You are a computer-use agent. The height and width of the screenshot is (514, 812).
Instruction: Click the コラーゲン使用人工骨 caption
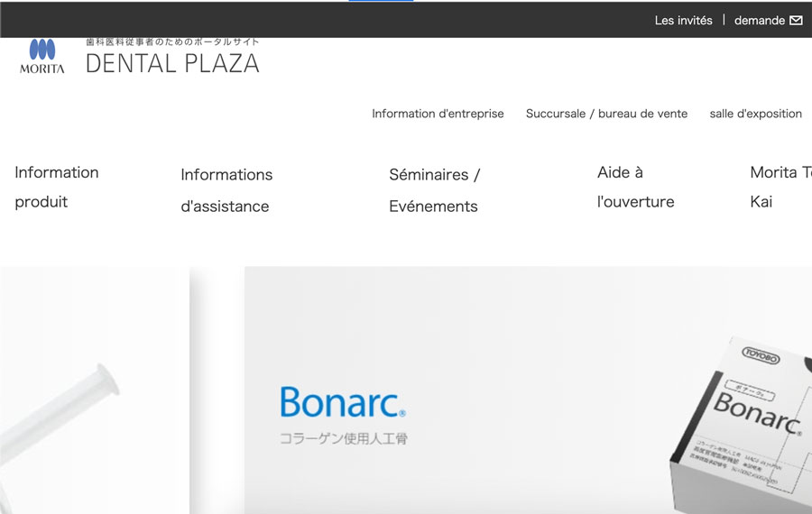coord(344,438)
